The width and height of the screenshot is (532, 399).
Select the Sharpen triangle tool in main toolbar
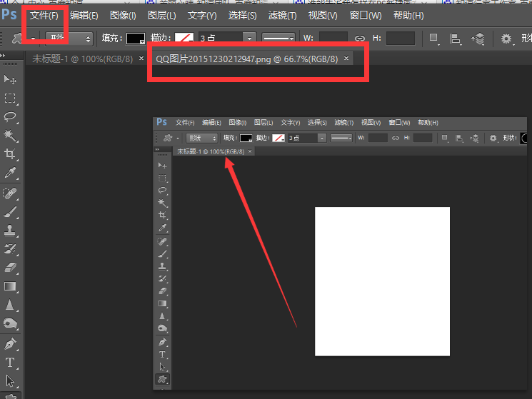coord(10,305)
